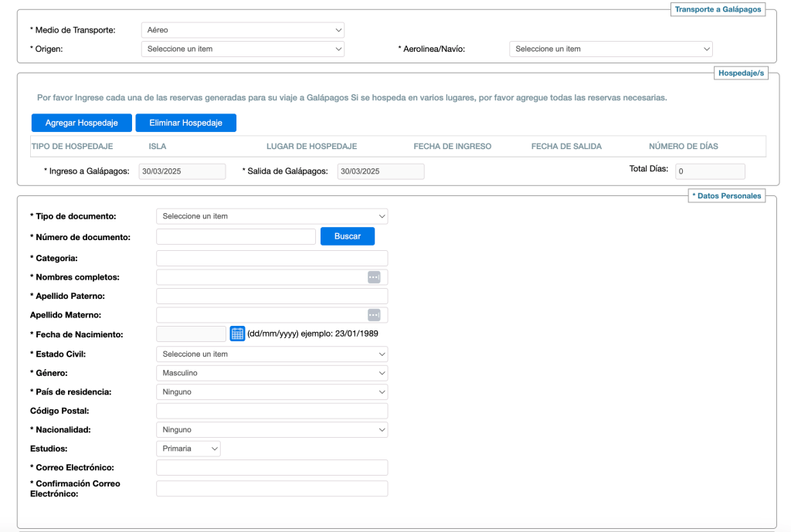Click the Ingreso a Galápagos date field
The height and width of the screenshot is (532, 791).
point(182,171)
